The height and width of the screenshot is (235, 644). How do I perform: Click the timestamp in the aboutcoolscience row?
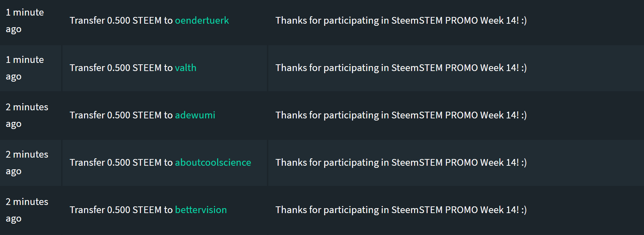tap(27, 163)
